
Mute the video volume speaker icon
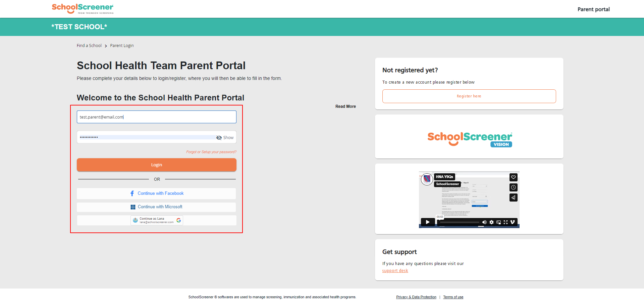tap(484, 222)
